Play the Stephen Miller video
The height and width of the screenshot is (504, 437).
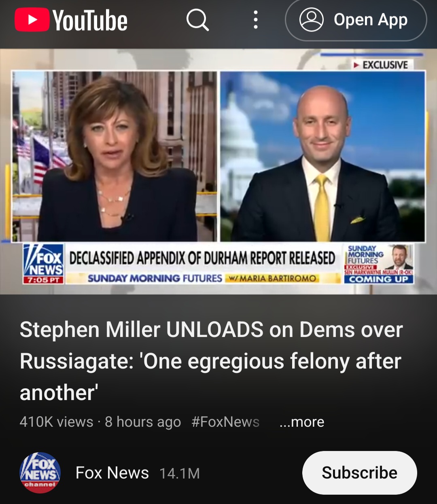[x=218, y=172]
